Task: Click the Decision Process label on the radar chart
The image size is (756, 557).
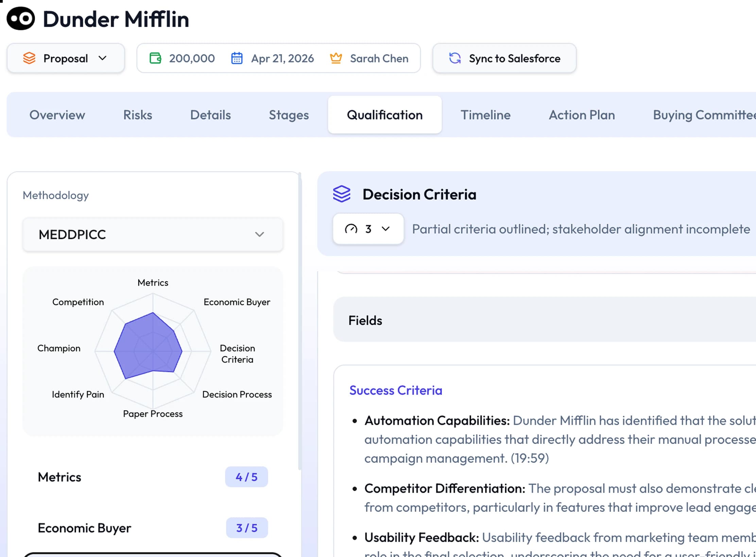Action: (237, 394)
